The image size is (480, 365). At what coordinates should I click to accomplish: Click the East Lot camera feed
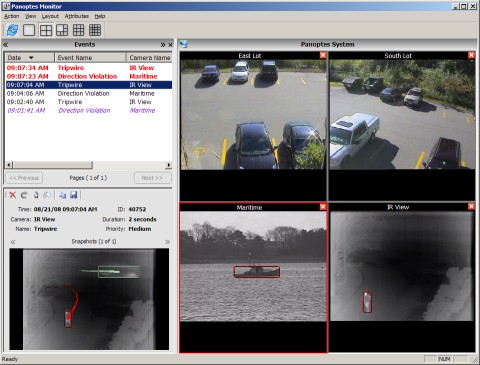pos(253,115)
